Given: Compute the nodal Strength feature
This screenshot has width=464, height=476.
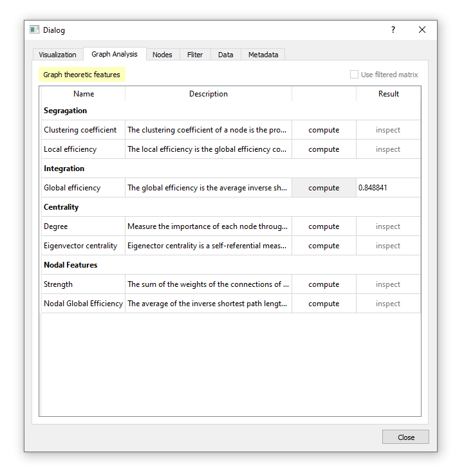Looking at the screenshot, I should (324, 284).
